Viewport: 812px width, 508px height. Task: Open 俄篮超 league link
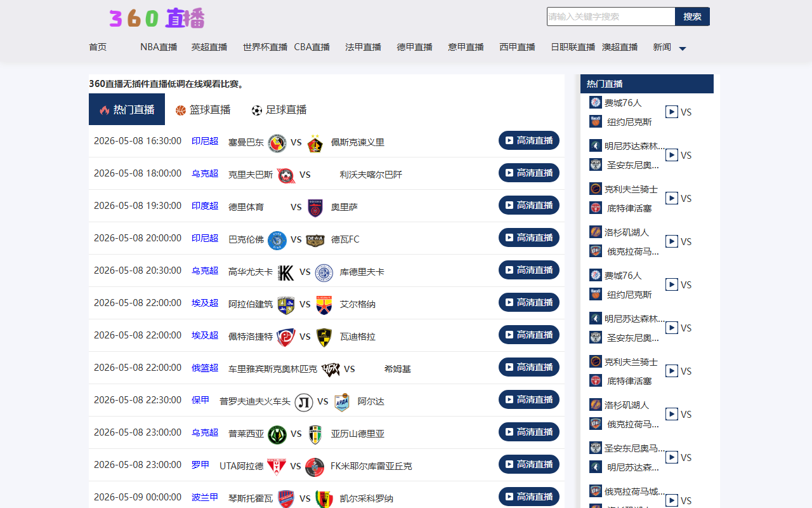(205, 368)
